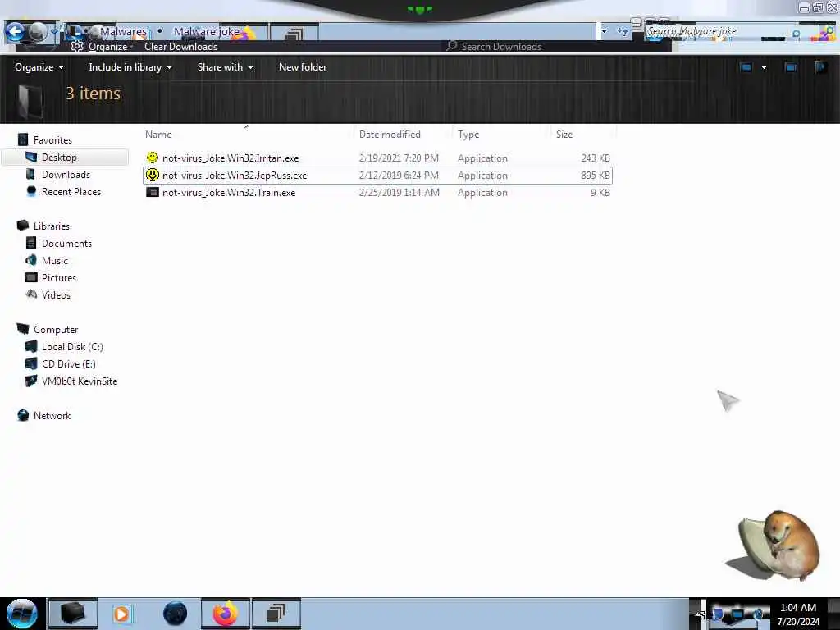Click the help icon in toolbar
This screenshot has height=630, width=840.
[820, 67]
